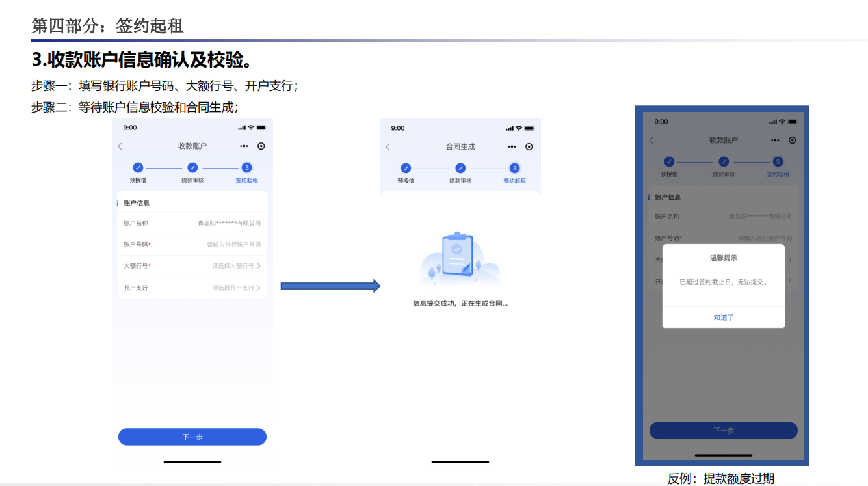Tap the target capsule icon on 合同生成 screen

tap(529, 147)
